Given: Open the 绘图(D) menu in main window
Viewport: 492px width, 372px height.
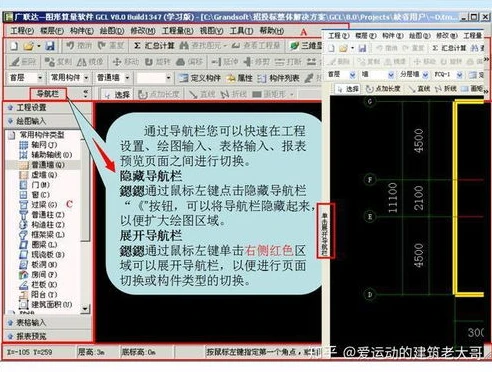Looking at the screenshot, I should [112, 31].
